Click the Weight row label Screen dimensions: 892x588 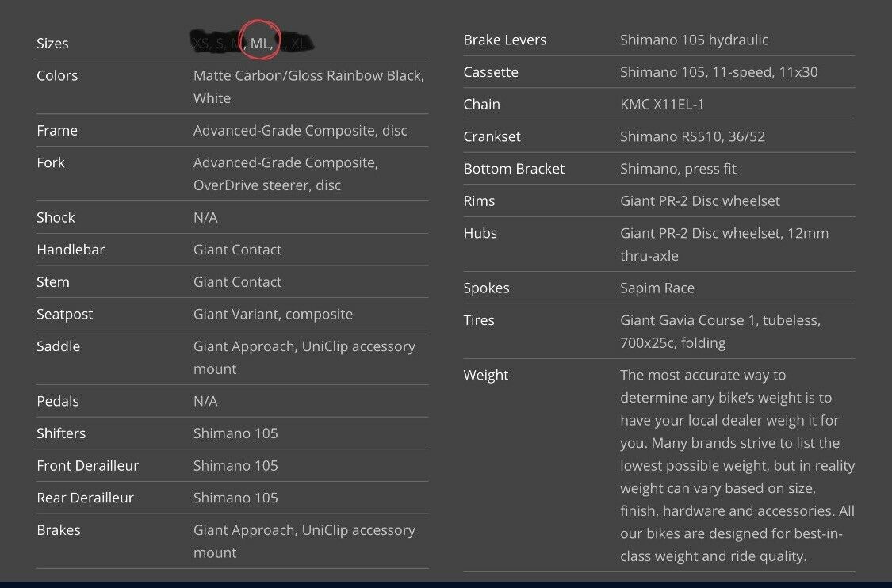[486, 376]
